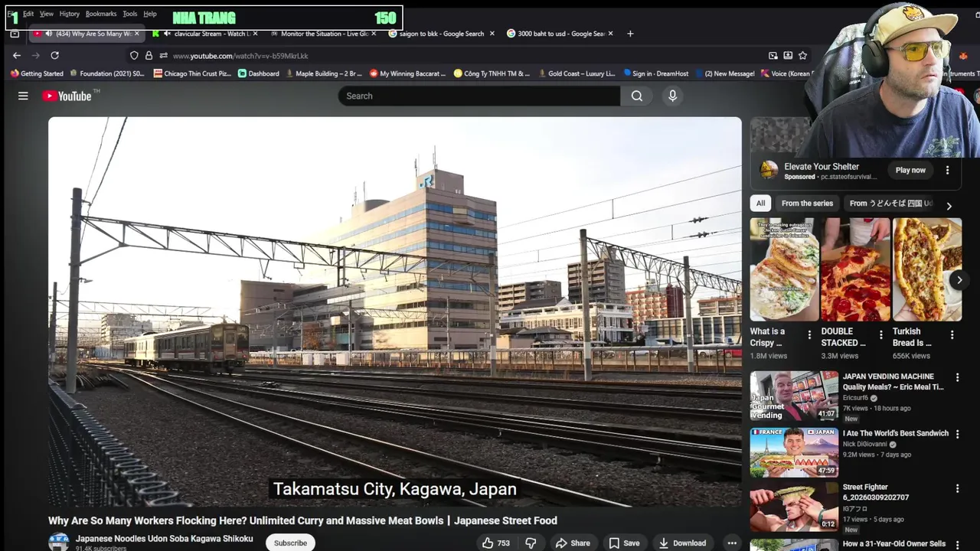Mute the clavicular Stream tab audio
980x551 pixels.
(167, 34)
